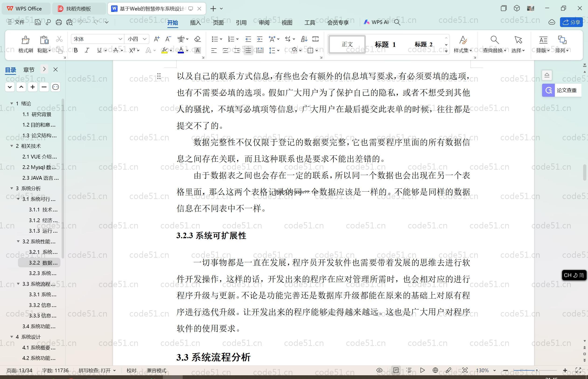Collapse the '1 绪论' outline node
The height and width of the screenshot is (379, 588).
pos(12,103)
